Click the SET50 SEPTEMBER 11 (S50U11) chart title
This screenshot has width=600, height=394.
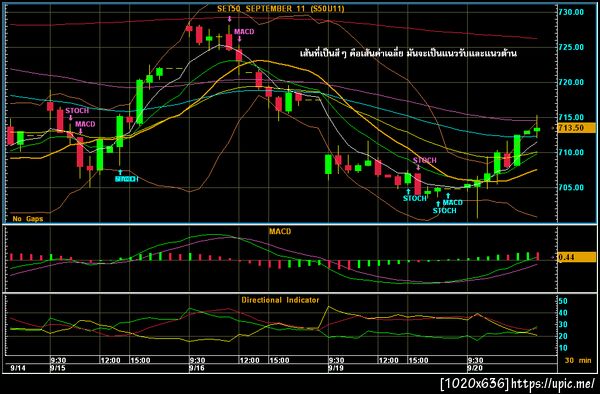[280, 8]
